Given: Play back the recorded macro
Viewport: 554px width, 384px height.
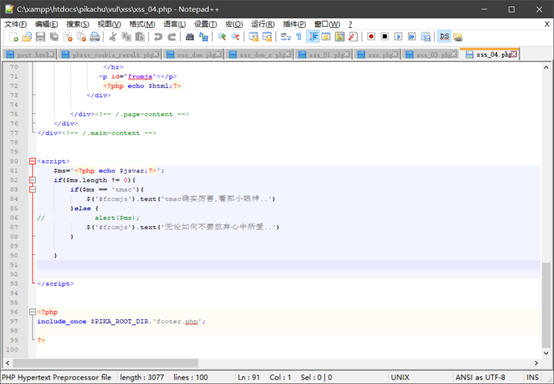Looking at the screenshot, I should click(x=398, y=37).
